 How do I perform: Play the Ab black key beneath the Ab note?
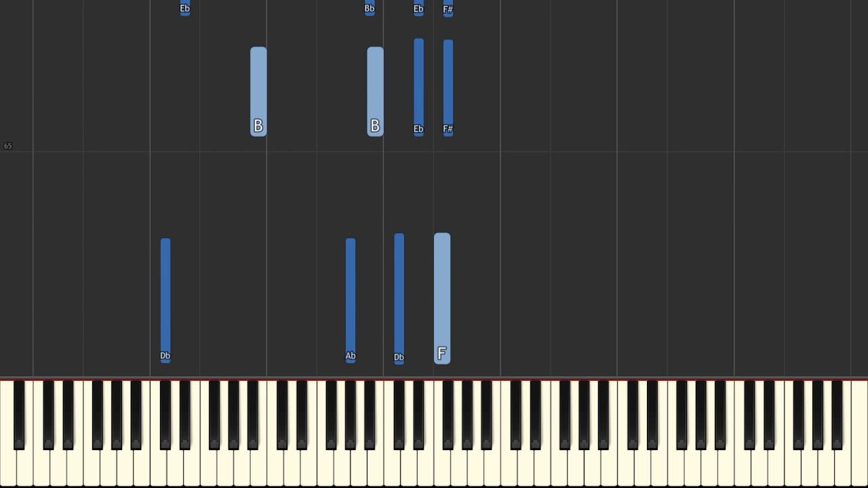[x=351, y=415]
